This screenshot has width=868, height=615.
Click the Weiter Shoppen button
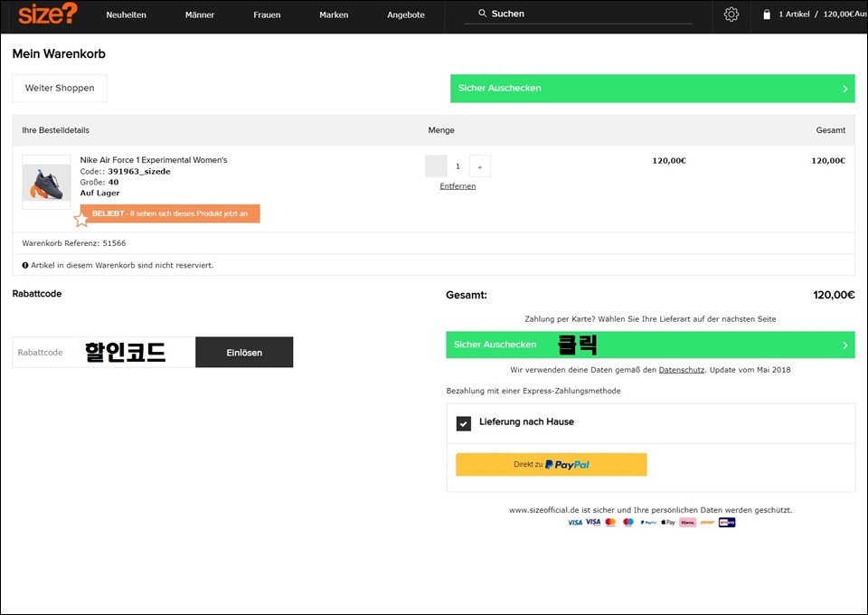tap(60, 88)
